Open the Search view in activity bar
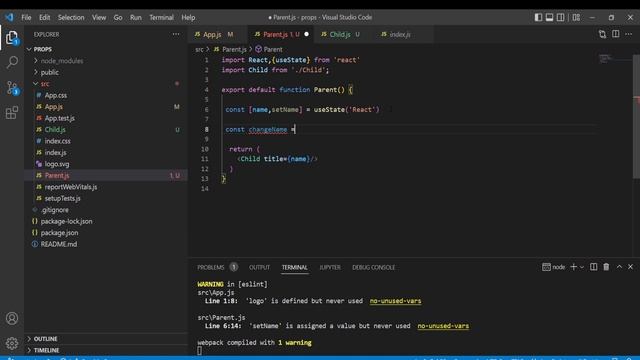 (12, 62)
